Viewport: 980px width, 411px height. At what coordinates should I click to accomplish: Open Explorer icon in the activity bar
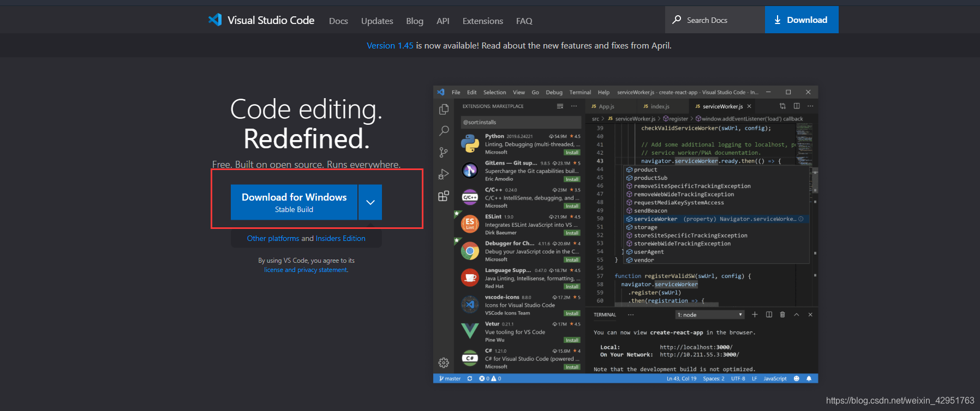point(444,110)
